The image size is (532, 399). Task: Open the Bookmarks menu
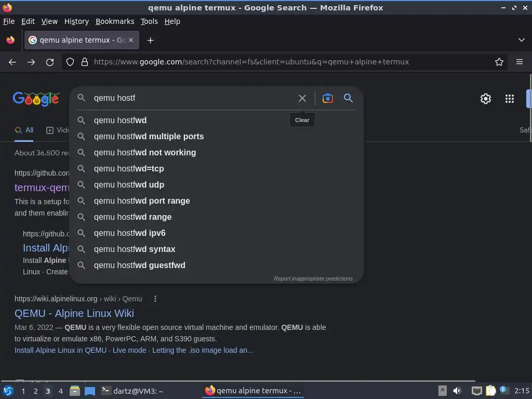[115, 21]
